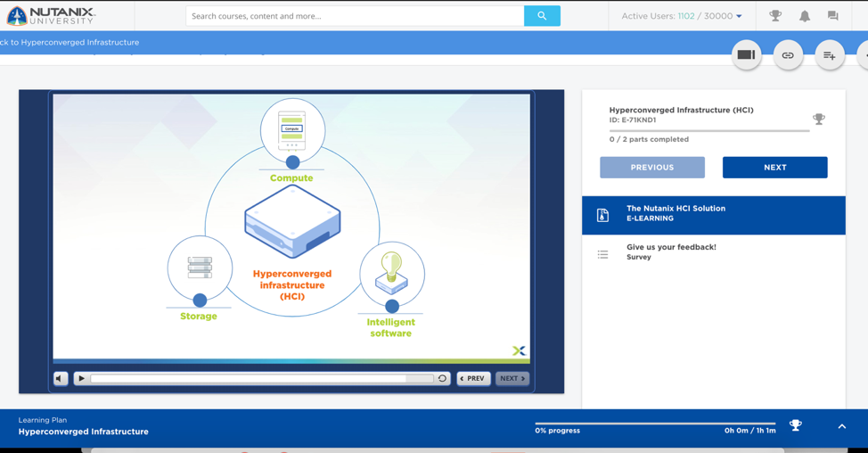Go back to Hyperconverged Infrastructure link
This screenshot has width=868, height=453.
[x=70, y=42]
